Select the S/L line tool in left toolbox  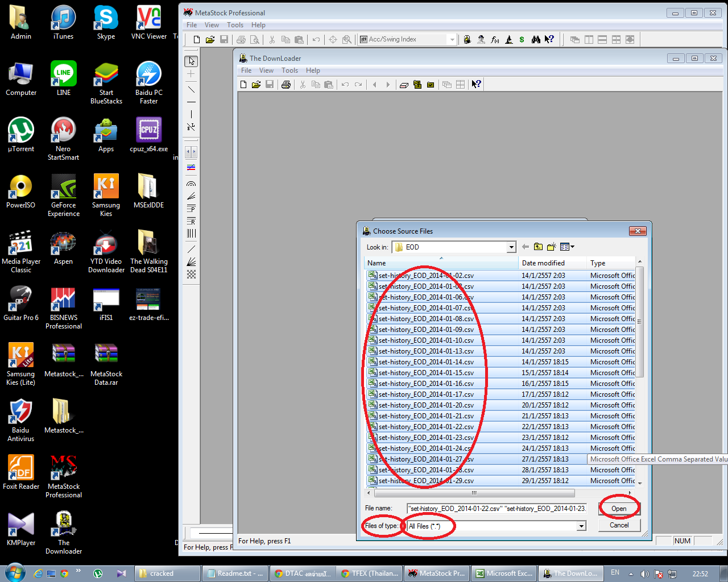(x=191, y=127)
